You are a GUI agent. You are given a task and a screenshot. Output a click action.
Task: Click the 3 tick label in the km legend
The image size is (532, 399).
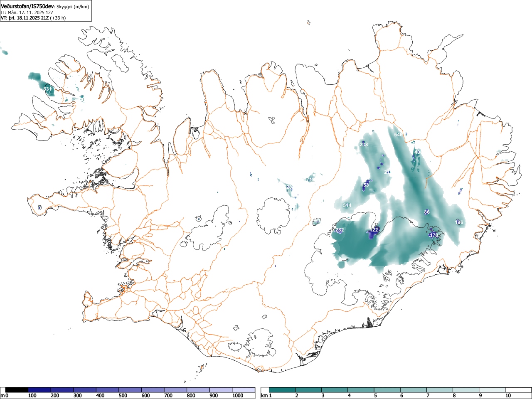click(x=323, y=396)
